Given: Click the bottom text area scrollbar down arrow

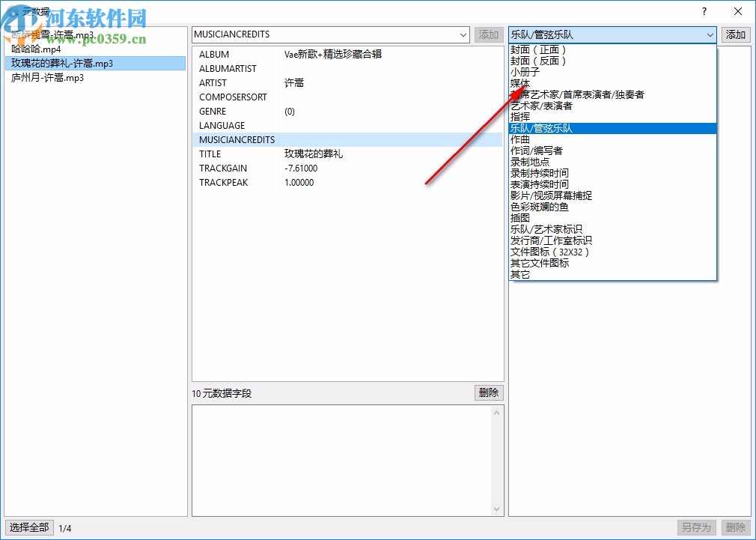Looking at the screenshot, I should [x=496, y=508].
